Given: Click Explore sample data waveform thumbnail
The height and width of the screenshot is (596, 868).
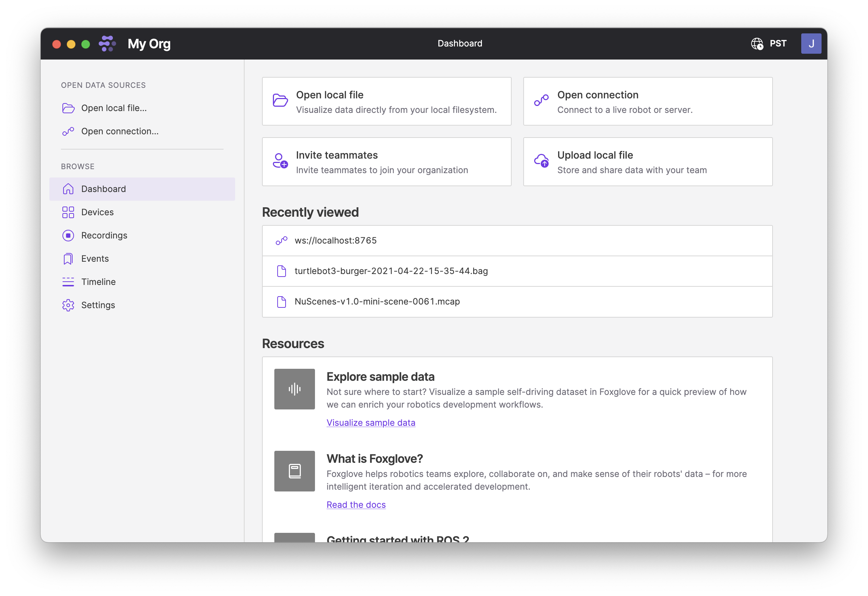Looking at the screenshot, I should [x=294, y=389].
